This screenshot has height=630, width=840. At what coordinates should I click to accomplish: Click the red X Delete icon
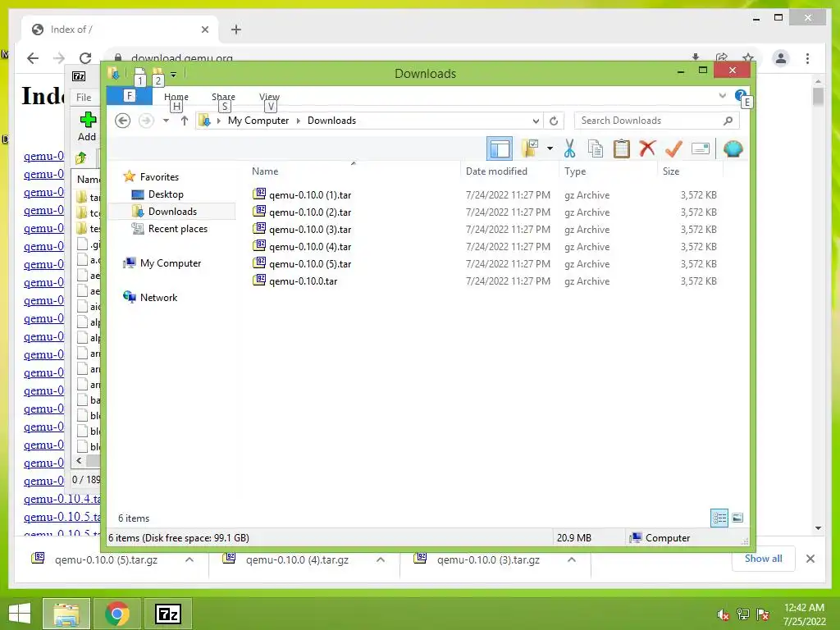click(x=647, y=148)
